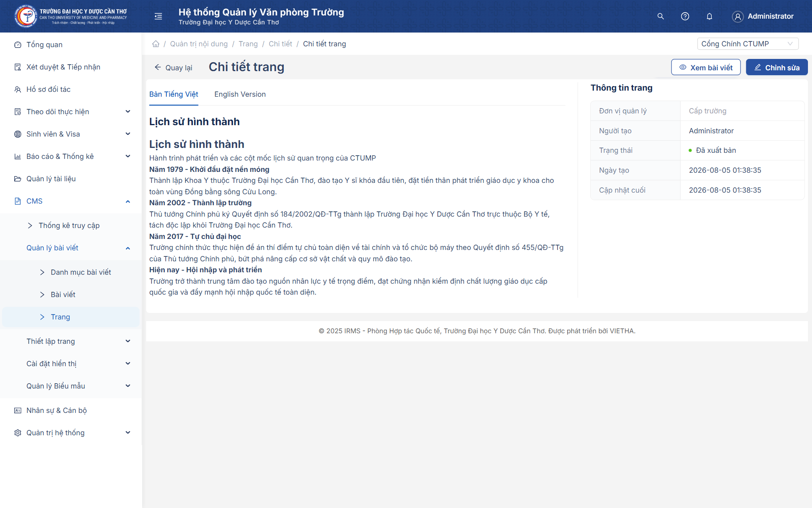Click Xem bài viết button

706,67
